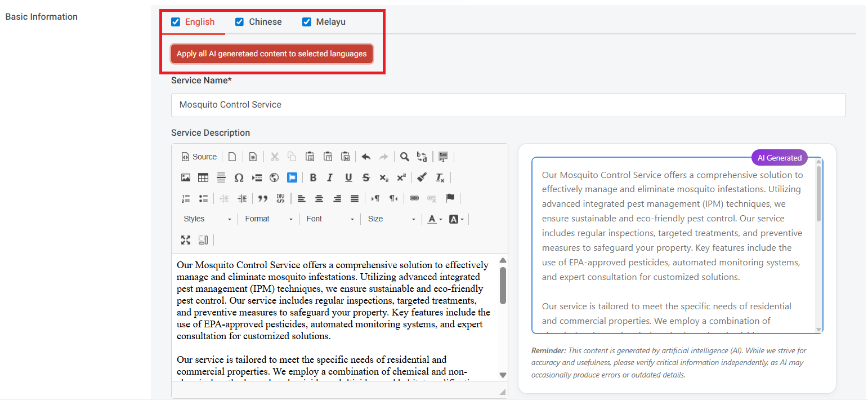
Task: Uncheck the Chinese language checkbox
Action: (239, 21)
